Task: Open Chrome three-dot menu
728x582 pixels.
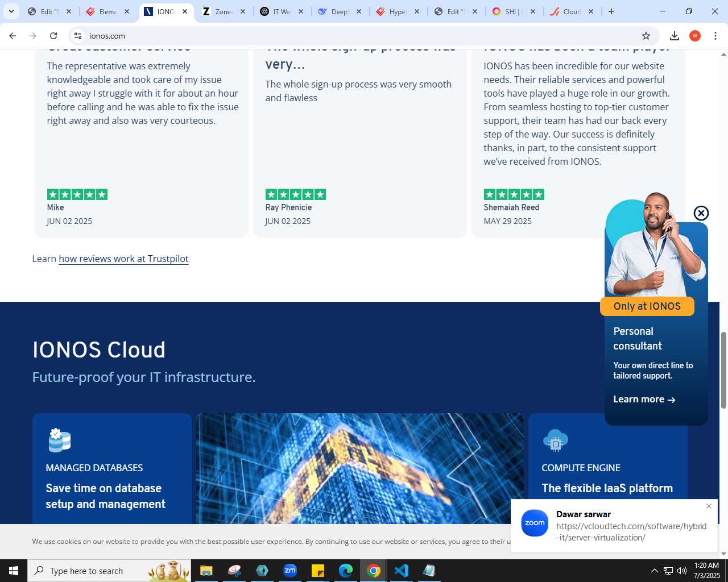Action: (x=715, y=36)
